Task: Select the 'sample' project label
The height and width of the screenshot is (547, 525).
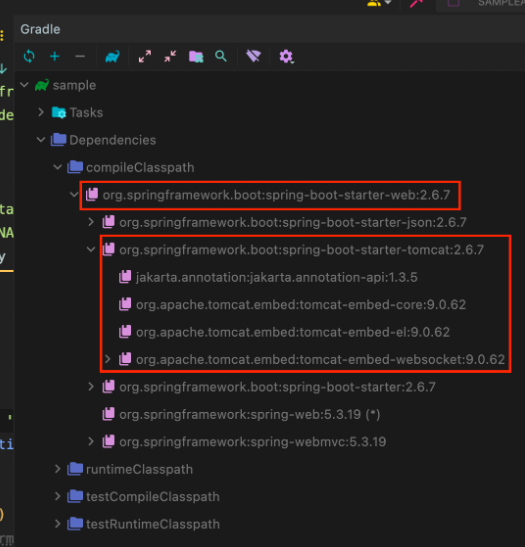Action: pos(74,85)
